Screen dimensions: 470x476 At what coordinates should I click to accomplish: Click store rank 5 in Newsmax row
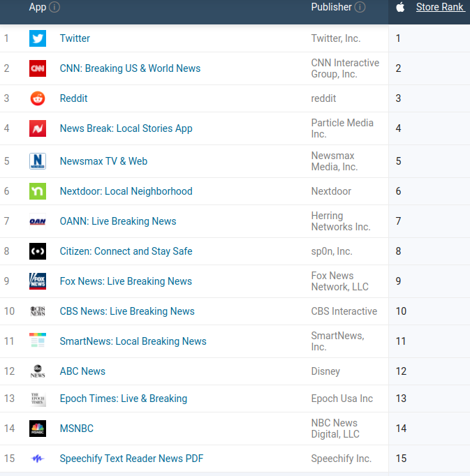pyautogui.click(x=398, y=161)
